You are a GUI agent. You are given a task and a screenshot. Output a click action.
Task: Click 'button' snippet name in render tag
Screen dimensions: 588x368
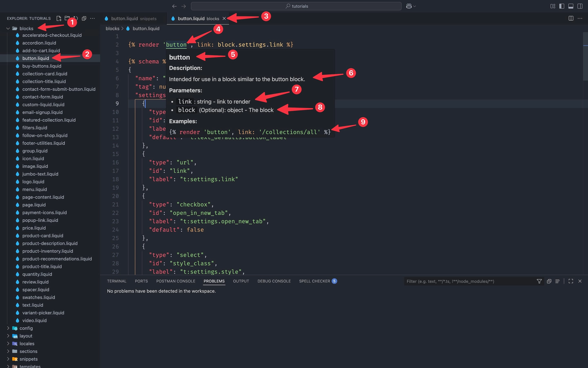(x=176, y=45)
